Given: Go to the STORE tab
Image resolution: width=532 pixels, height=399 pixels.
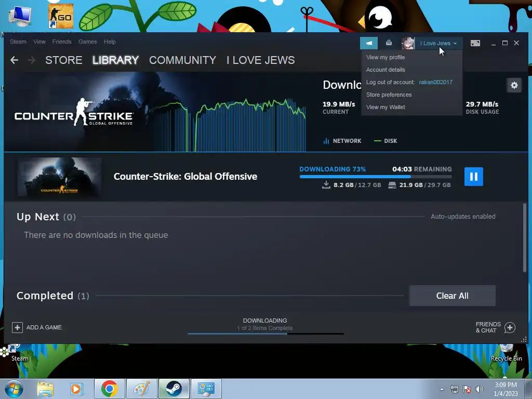Looking at the screenshot, I should coord(64,60).
